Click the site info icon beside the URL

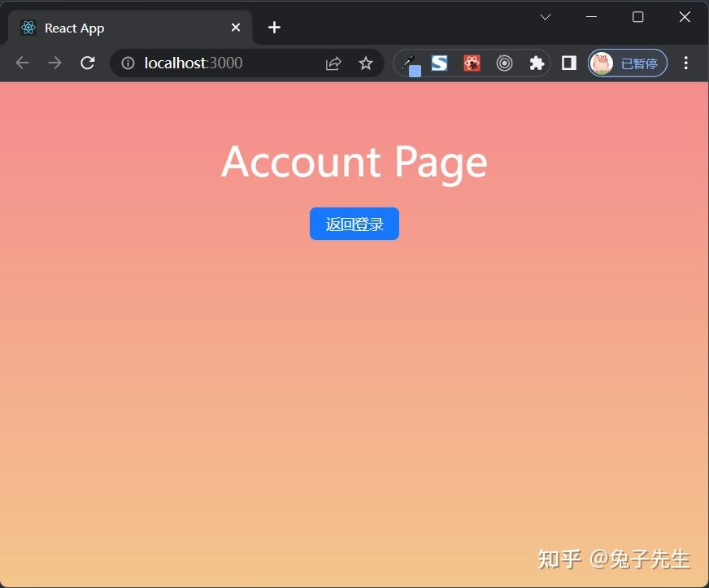click(x=128, y=63)
